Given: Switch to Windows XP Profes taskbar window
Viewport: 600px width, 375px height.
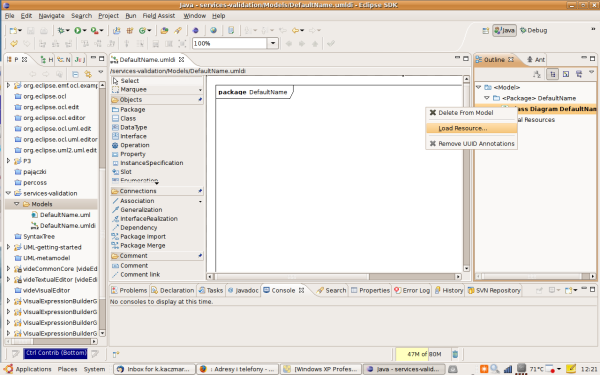Looking at the screenshot, I should tap(320, 369).
